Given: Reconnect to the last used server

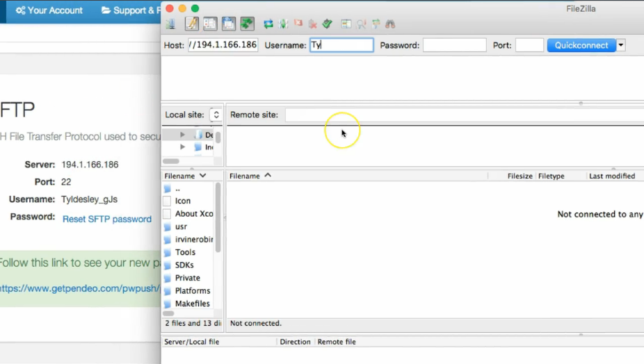Looking at the screenshot, I should pos(328,24).
